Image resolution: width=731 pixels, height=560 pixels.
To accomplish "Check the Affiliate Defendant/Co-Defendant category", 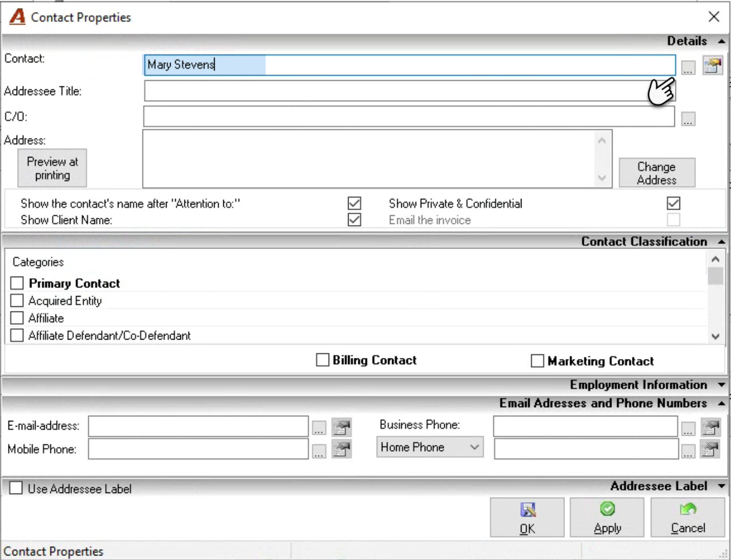I will [17, 335].
